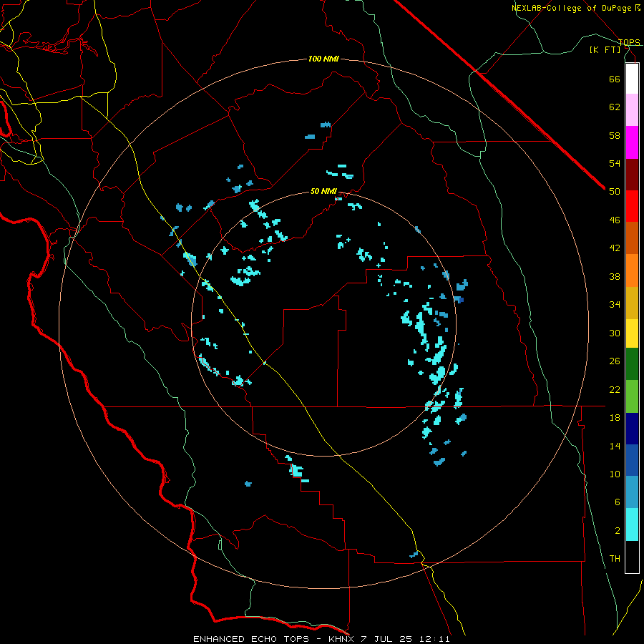644x644 pixels.
Task: Click the medium blue legend swatch
Action: [x=632, y=460]
